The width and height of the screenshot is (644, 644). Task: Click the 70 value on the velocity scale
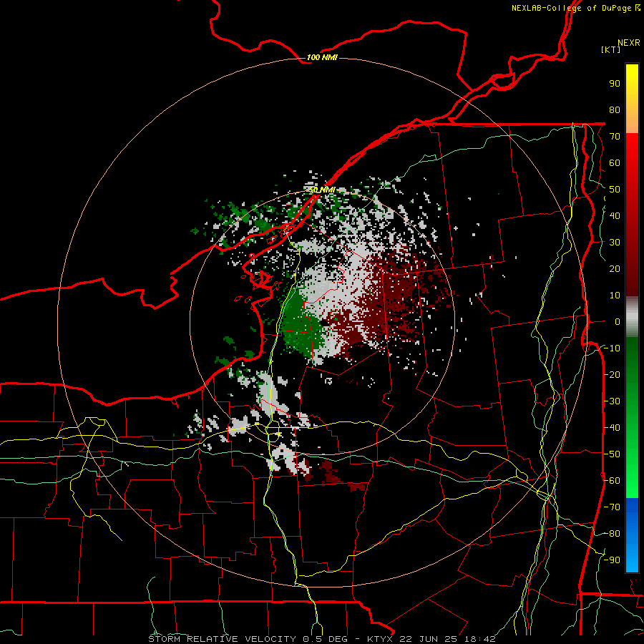click(x=615, y=137)
